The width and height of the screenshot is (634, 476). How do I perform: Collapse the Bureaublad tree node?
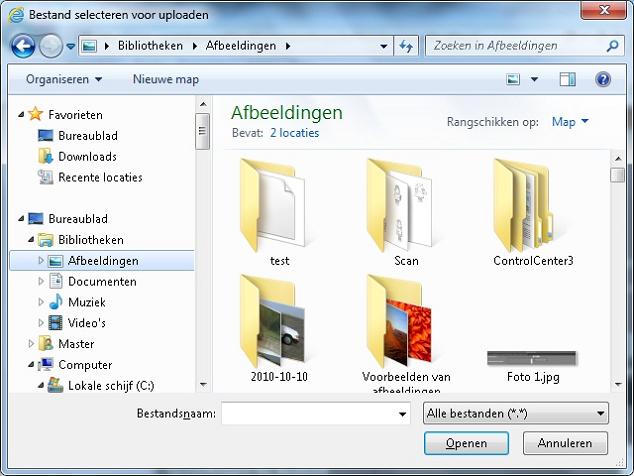pos(21,219)
